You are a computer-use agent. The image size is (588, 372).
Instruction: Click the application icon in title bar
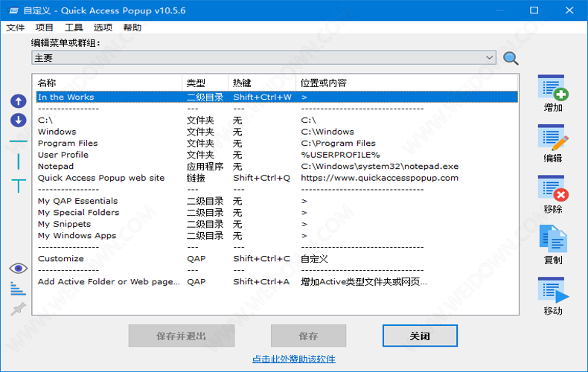click(x=13, y=10)
